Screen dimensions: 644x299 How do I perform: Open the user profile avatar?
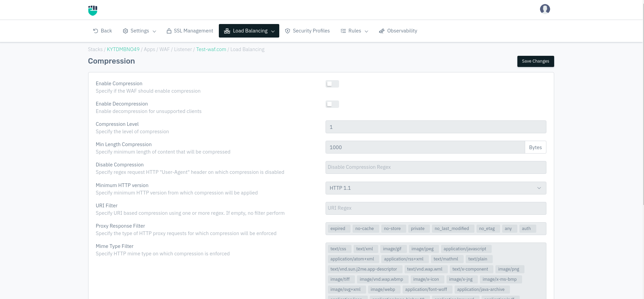click(545, 9)
